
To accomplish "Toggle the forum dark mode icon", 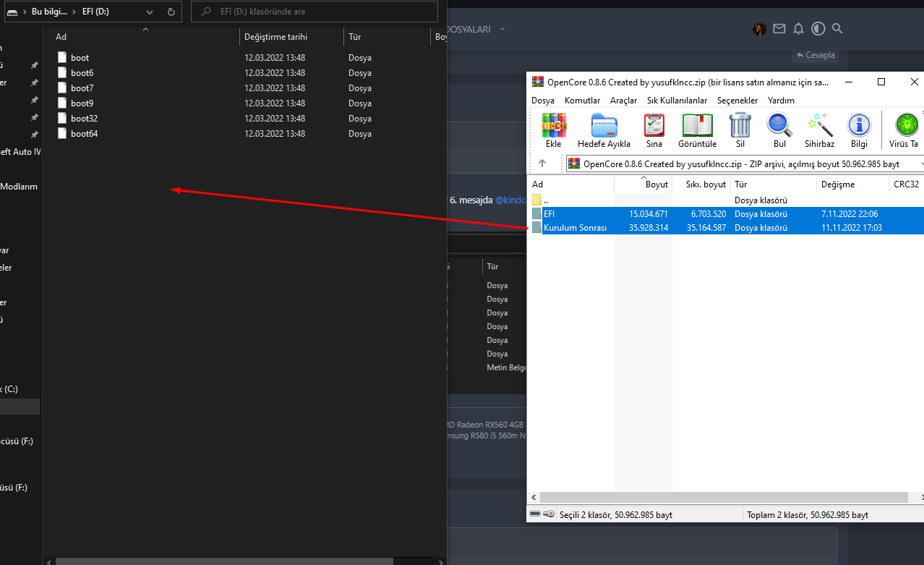I will click(818, 29).
